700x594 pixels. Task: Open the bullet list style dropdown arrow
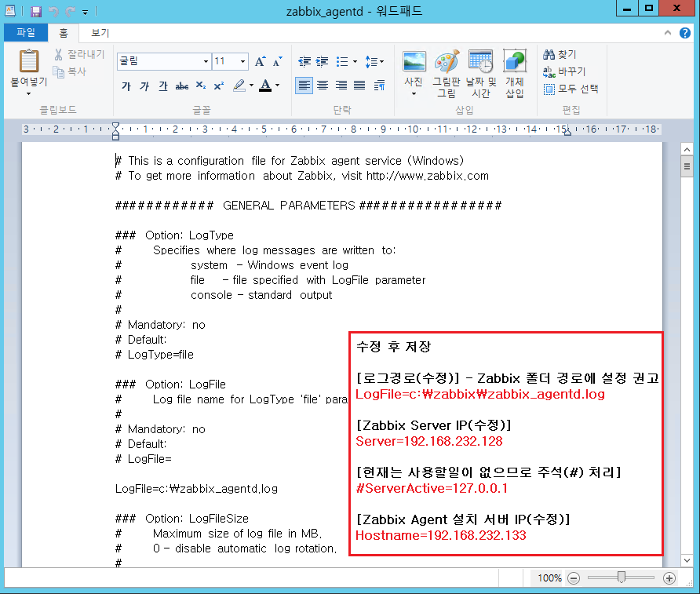[x=355, y=61]
